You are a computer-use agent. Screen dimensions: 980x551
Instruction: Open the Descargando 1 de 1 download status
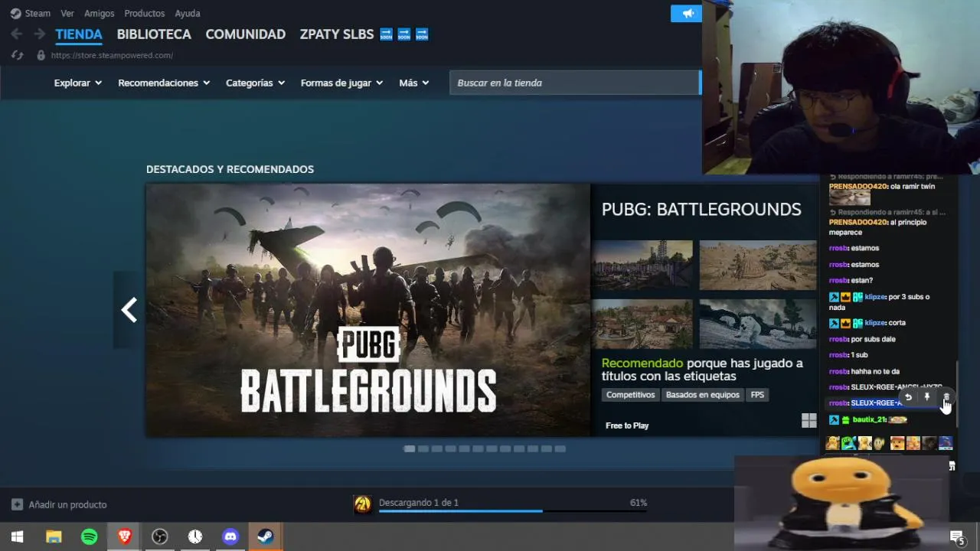419,503
